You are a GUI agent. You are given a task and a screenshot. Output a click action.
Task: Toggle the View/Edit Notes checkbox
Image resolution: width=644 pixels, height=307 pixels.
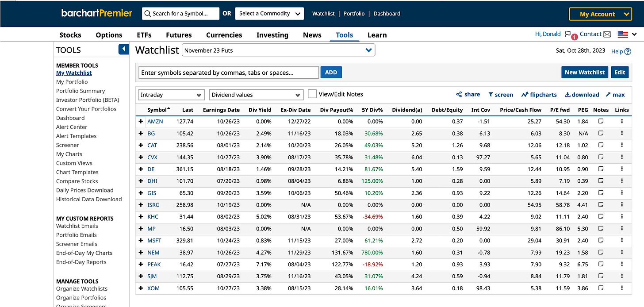pyautogui.click(x=312, y=94)
